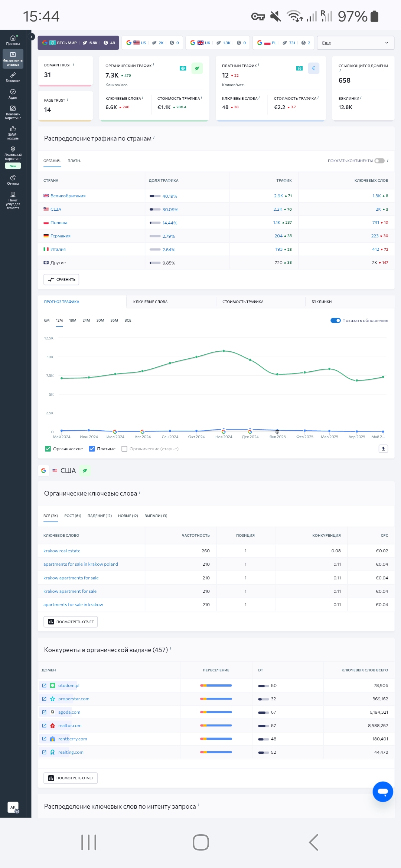This screenshot has width=401, height=868.
Task: Toggle the show continents switch
Action: tap(379, 161)
